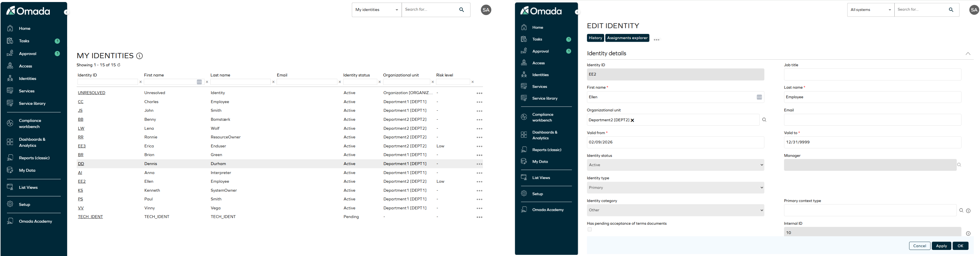Click the My Identities info icon
980x256 pixels.
(140, 56)
